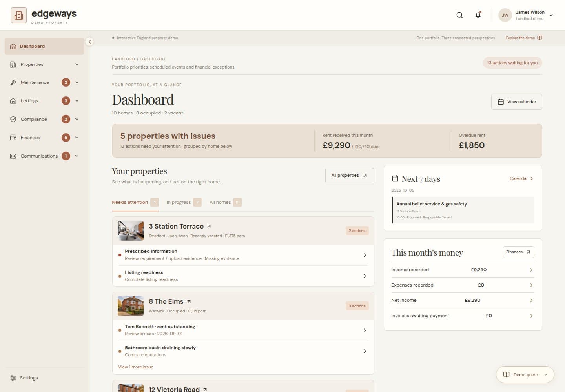Open Tom Bennett rent outstanding row
Viewport: 565px width, 392px height.
click(243, 330)
